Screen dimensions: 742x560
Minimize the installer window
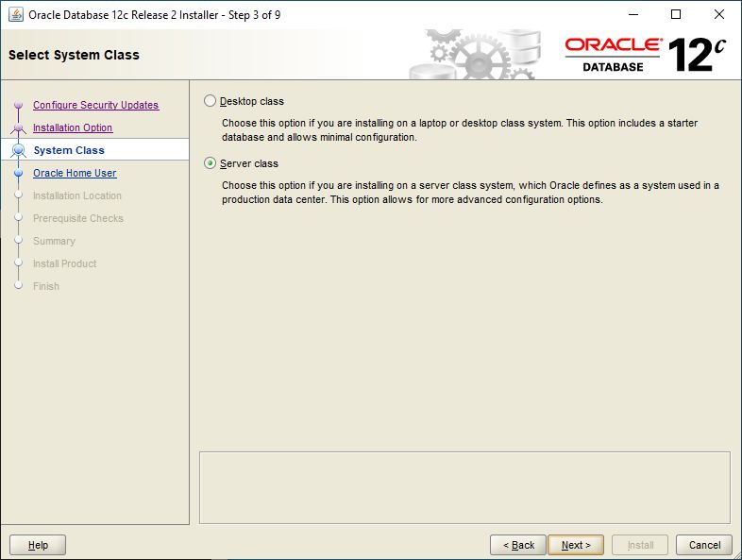pyautogui.click(x=633, y=15)
